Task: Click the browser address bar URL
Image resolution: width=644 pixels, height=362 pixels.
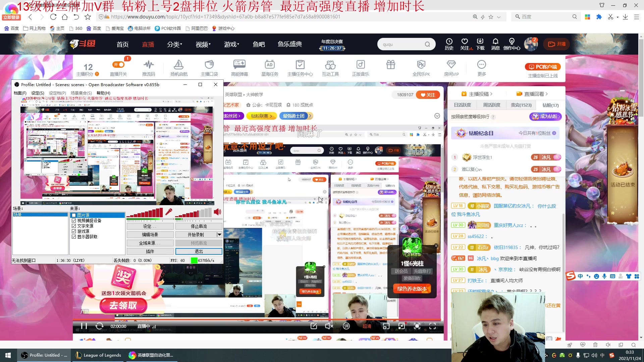Action: coord(225,17)
